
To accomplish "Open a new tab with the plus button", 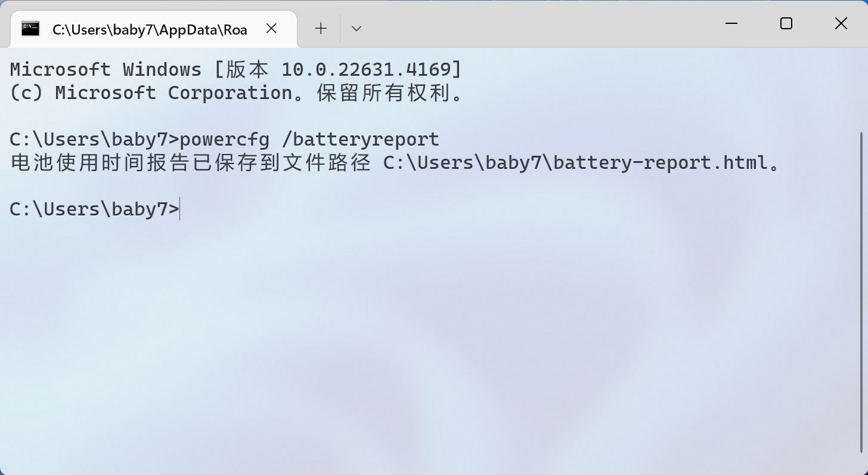I will point(321,28).
